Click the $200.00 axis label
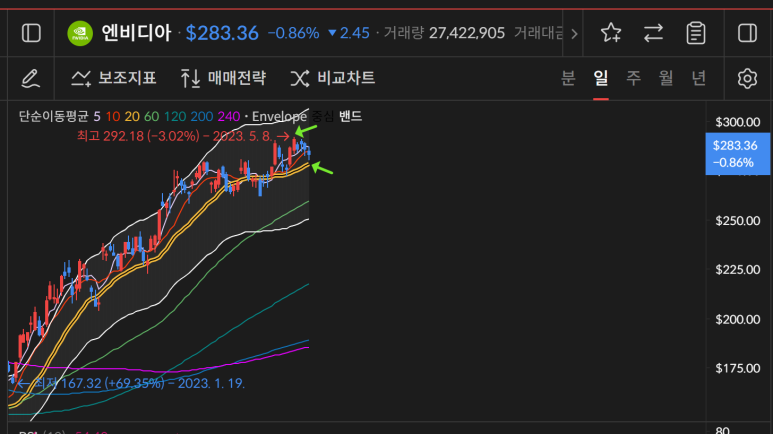The height and width of the screenshot is (434, 773). 738,319
